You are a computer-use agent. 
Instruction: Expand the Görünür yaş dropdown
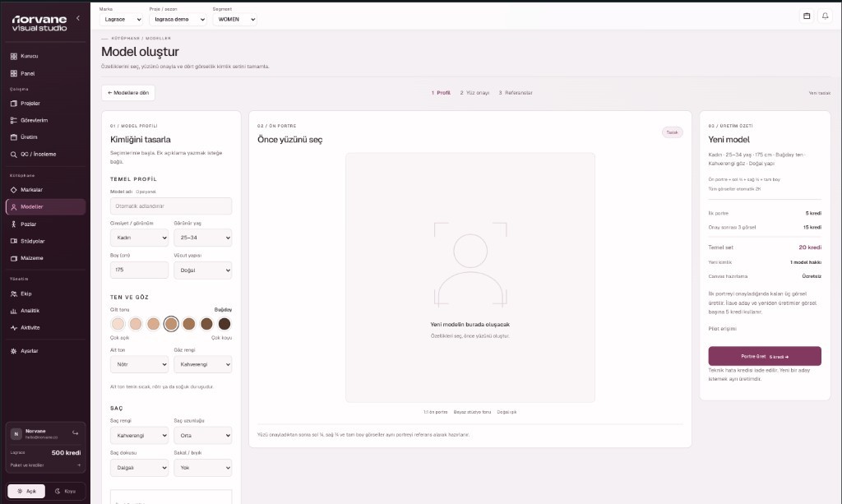click(203, 238)
